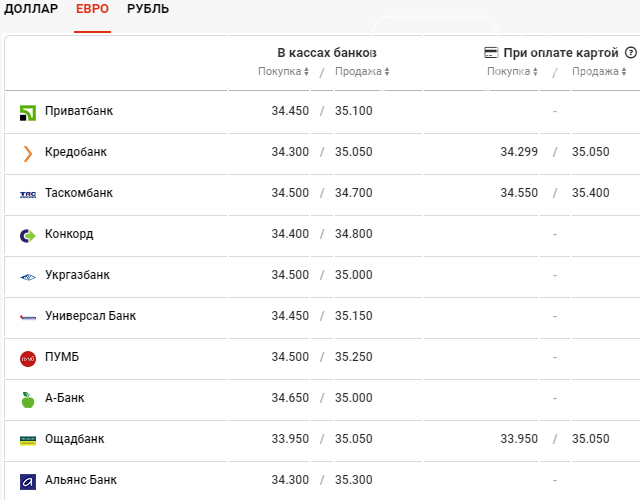Screen dimensions: 640x501
Task: Sort bank cash rates by Покупка
Action: [284, 71]
